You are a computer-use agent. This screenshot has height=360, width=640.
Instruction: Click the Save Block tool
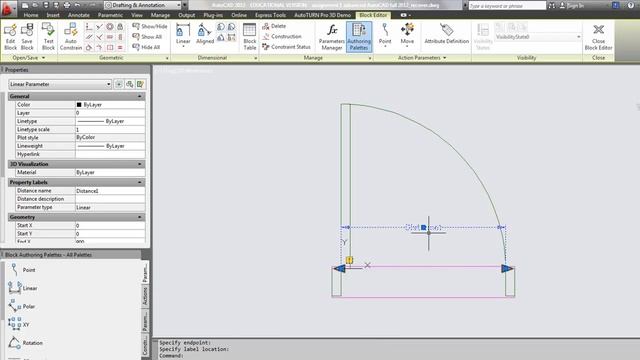tap(27, 36)
